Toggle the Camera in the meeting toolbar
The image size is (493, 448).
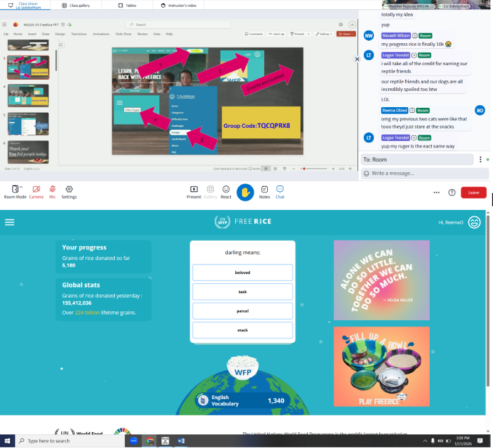coord(36,192)
